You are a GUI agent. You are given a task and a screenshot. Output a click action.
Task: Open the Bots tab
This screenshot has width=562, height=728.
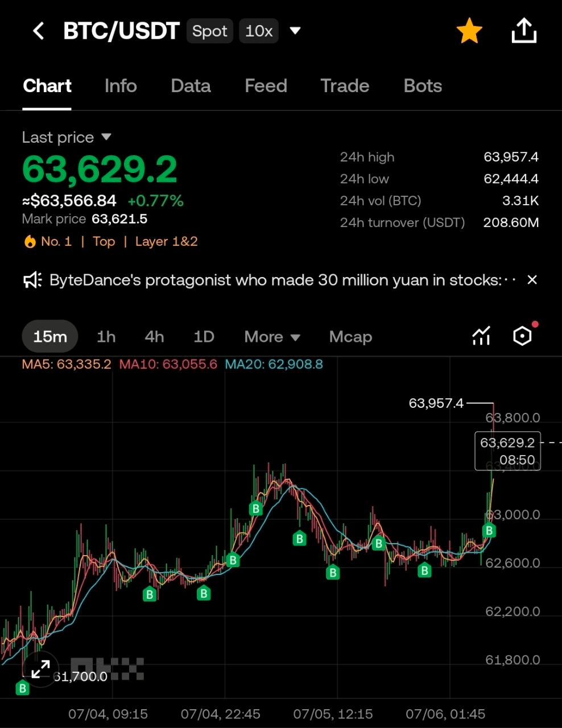(423, 86)
